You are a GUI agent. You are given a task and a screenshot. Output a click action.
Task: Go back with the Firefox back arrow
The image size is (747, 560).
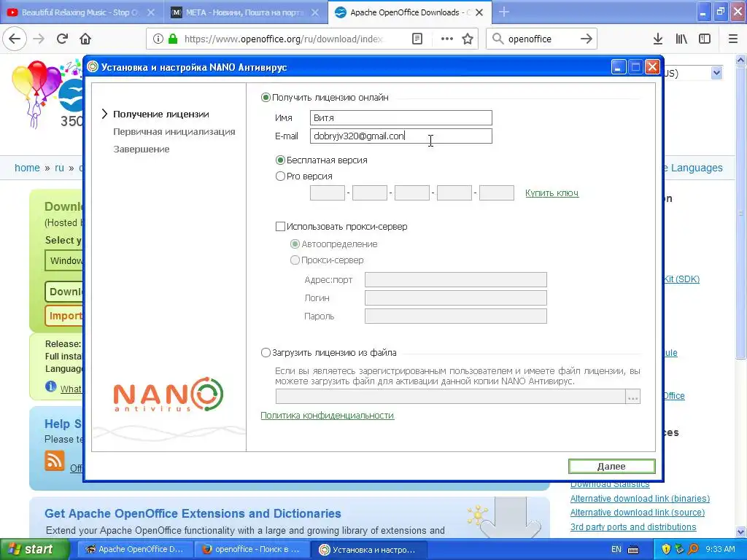[15, 39]
